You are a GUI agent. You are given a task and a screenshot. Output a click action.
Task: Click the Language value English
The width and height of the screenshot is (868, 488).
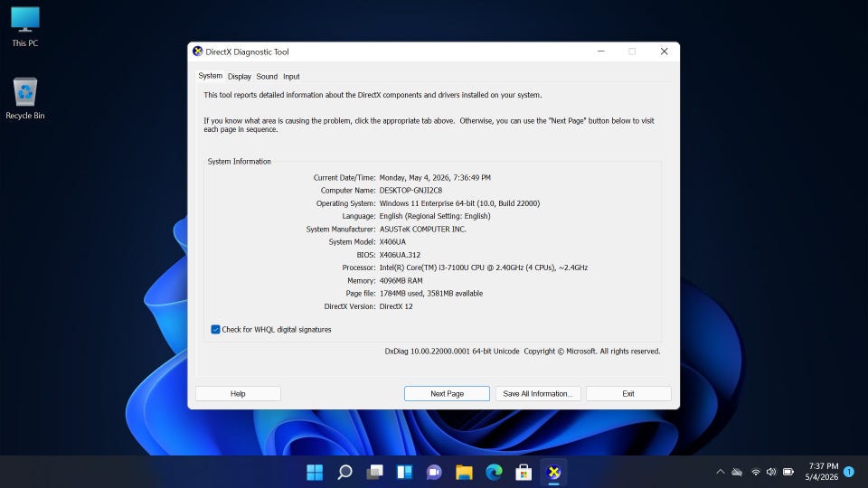point(435,216)
